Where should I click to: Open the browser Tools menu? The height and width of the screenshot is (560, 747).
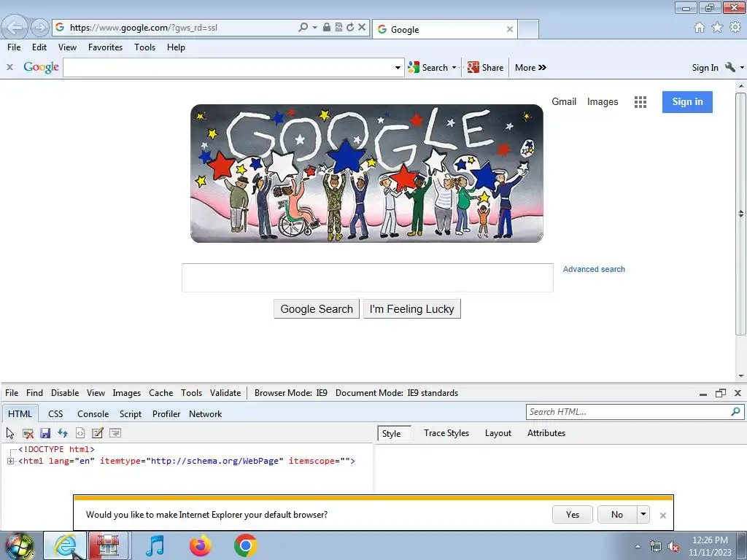pyautogui.click(x=145, y=47)
